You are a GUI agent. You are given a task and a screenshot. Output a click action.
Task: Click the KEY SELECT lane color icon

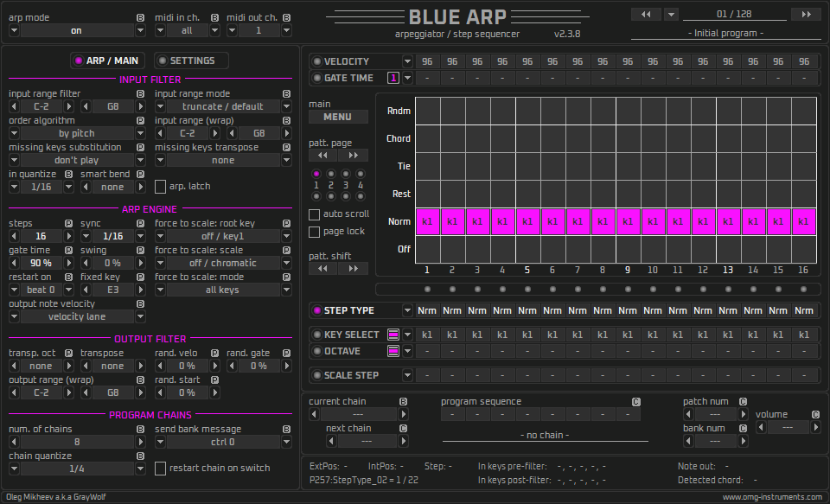point(393,335)
